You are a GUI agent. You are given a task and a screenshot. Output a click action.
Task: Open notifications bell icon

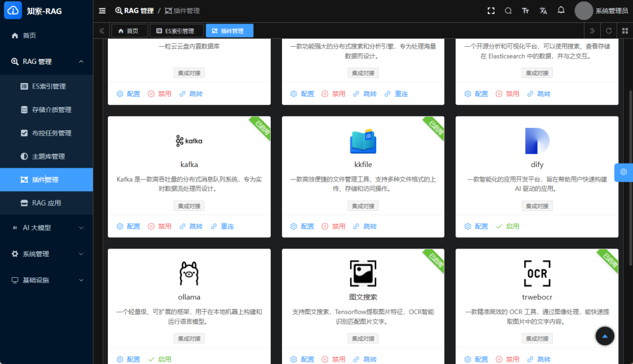[x=561, y=11]
